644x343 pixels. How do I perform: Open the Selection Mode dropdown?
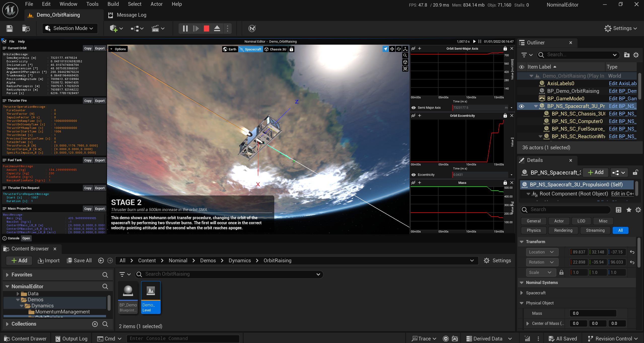[70, 28]
